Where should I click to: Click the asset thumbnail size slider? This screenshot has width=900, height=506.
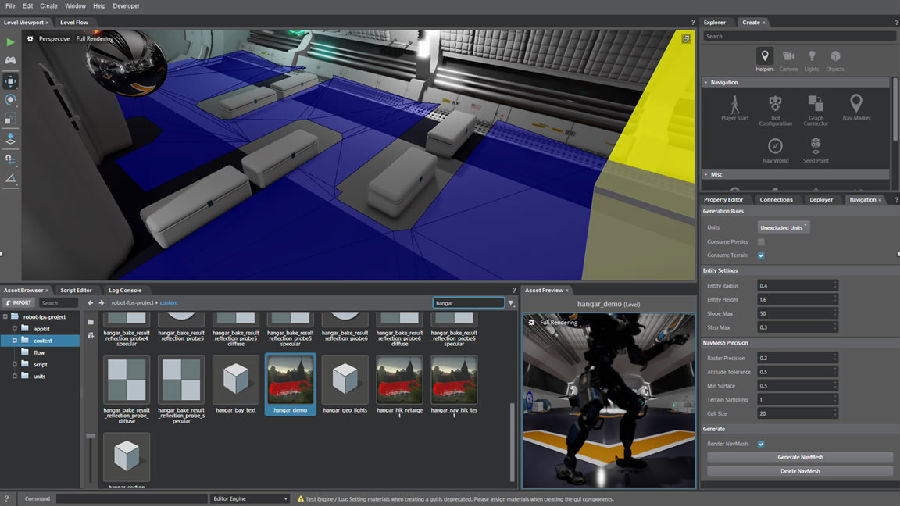[91, 436]
